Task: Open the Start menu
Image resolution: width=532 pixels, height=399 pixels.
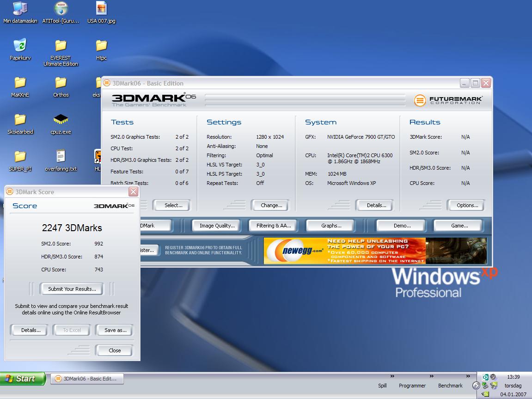Action: (23, 379)
